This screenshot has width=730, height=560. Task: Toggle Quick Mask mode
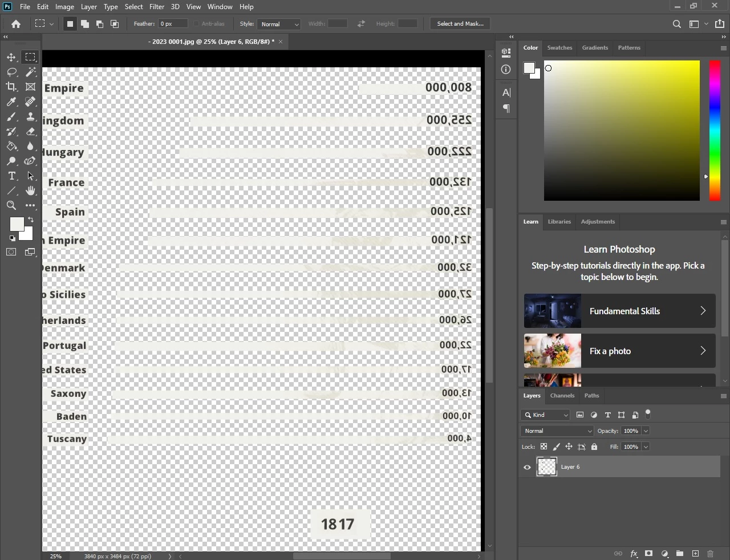tap(11, 252)
